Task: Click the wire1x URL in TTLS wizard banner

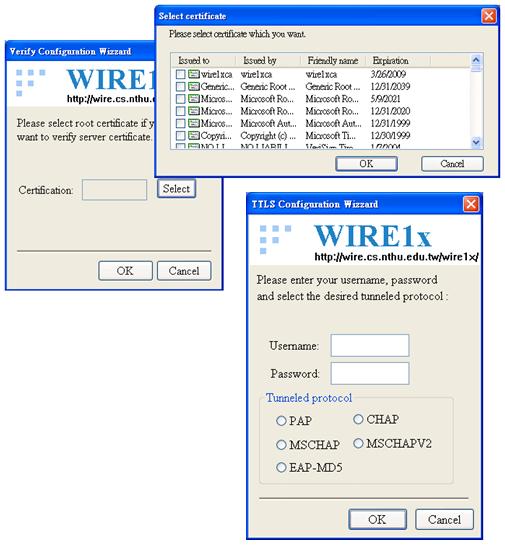Action: point(396,257)
